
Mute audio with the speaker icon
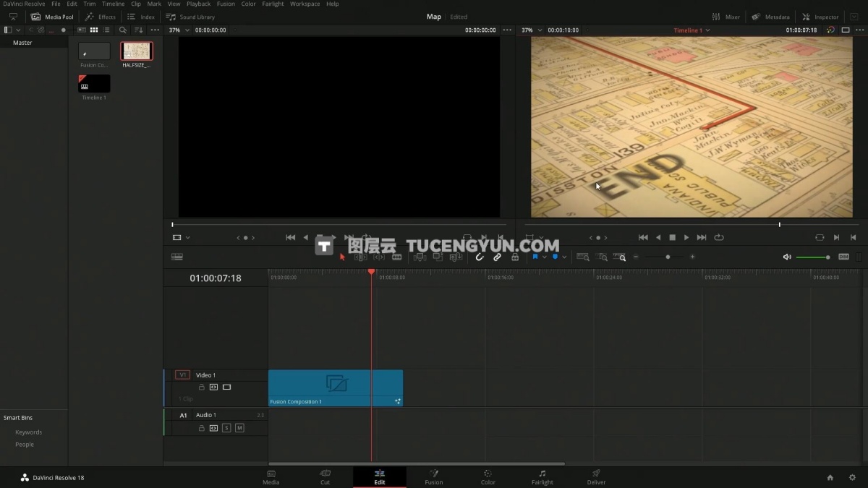pyautogui.click(x=787, y=257)
